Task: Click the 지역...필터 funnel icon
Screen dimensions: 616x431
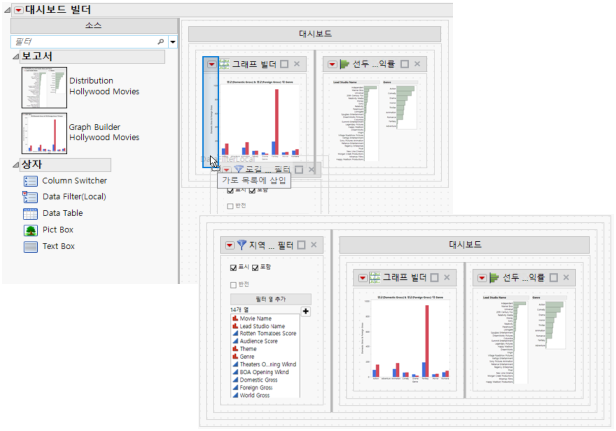Action: (x=242, y=245)
